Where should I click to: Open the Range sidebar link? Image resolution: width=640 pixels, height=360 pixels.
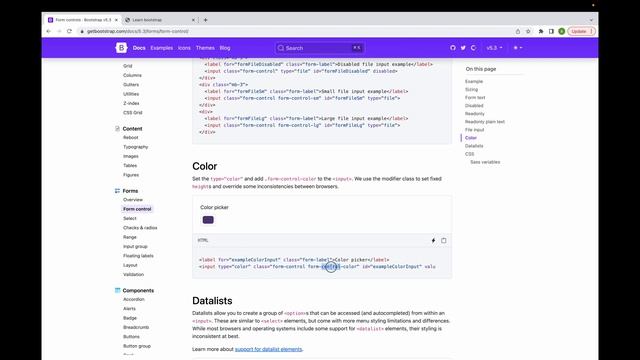[130, 237]
